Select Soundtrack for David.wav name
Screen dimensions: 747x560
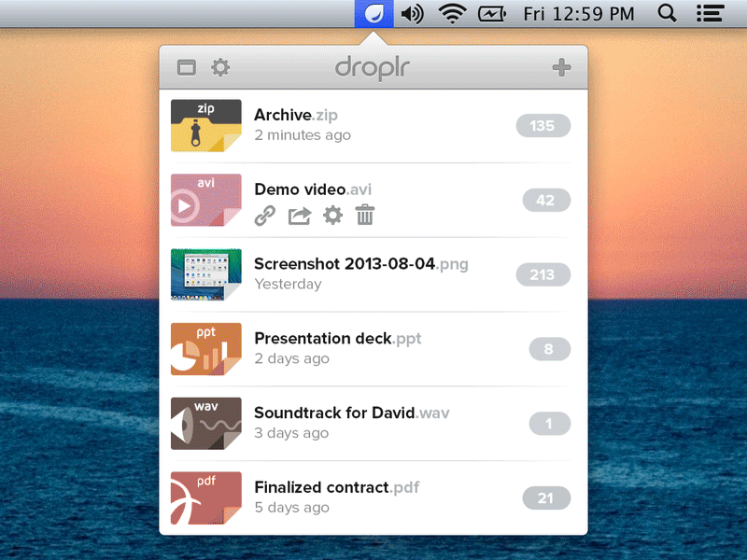(x=352, y=413)
